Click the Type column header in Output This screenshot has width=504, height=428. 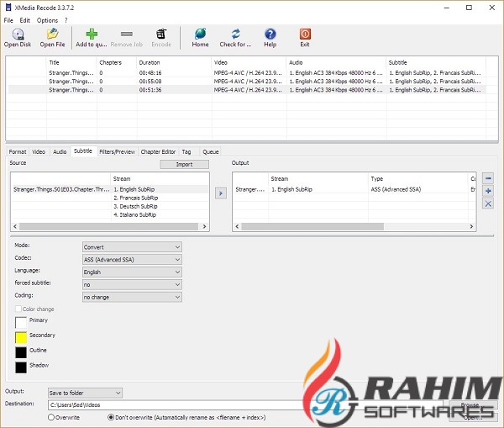417,178
